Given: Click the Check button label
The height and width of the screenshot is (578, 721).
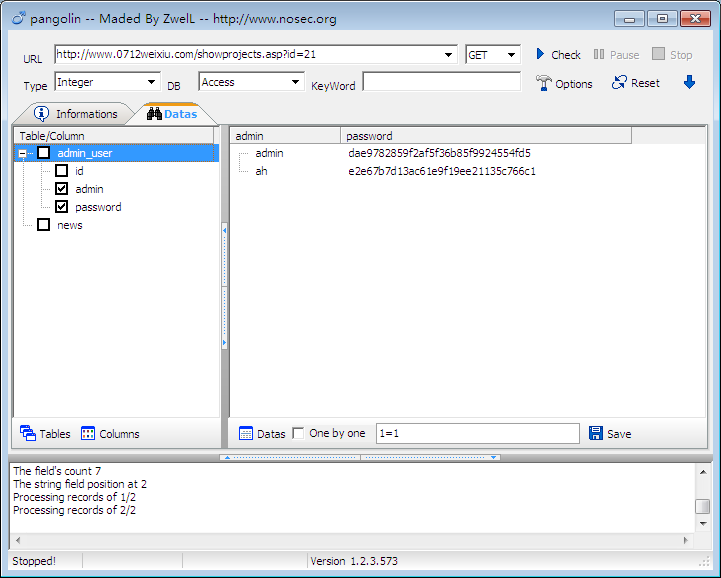Looking at the screenshot, I should 566,55.
